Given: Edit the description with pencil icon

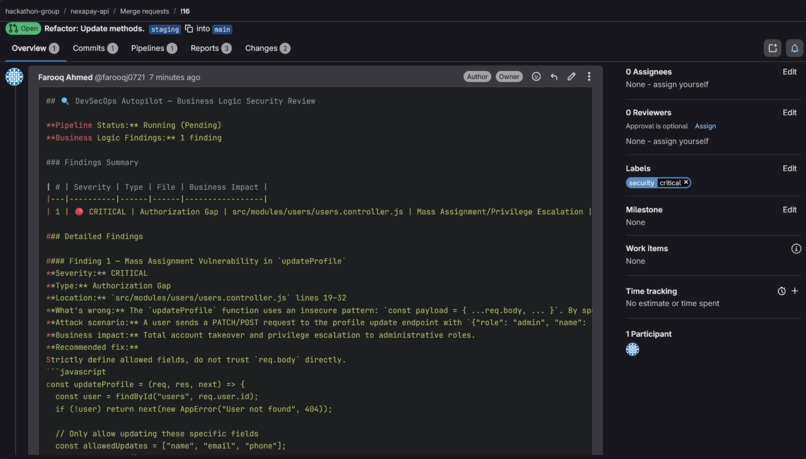Looking at the screenshot, I should [571, 77].
